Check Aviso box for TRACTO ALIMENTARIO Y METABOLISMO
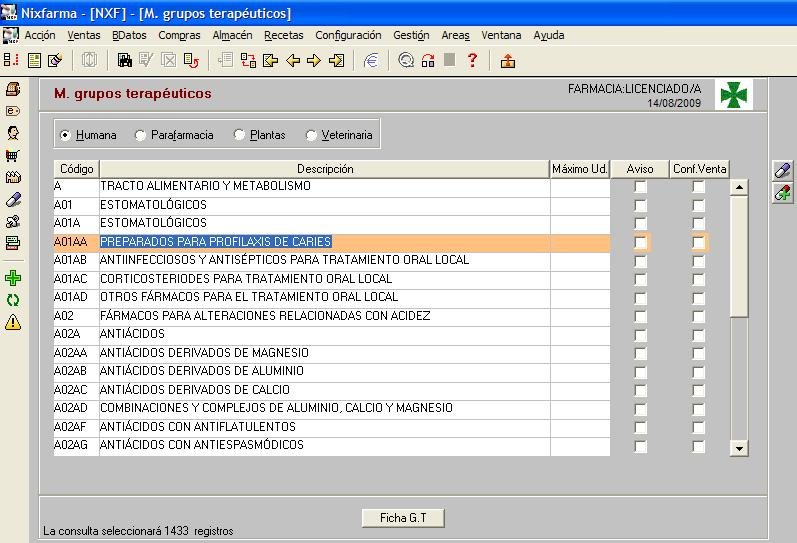797x543 pixels. [640, 187]
